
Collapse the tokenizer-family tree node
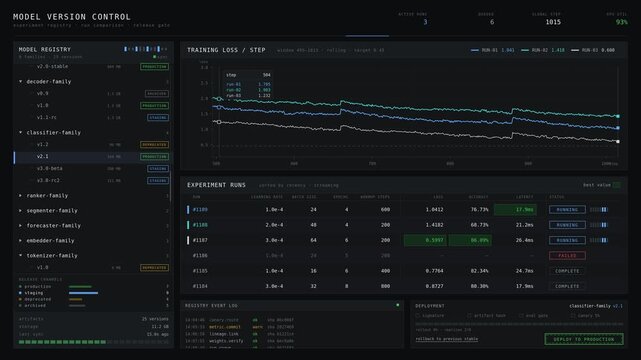(x=20, y=255)
